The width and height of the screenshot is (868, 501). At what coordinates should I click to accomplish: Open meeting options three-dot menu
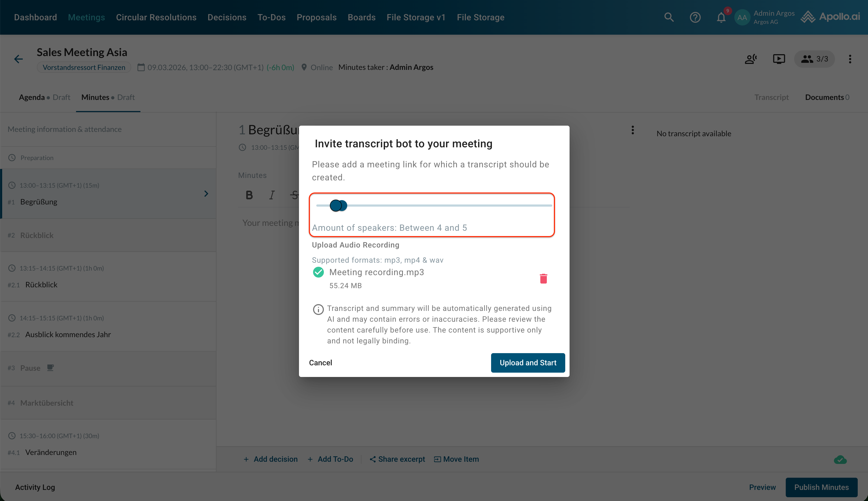pos(850,59)
